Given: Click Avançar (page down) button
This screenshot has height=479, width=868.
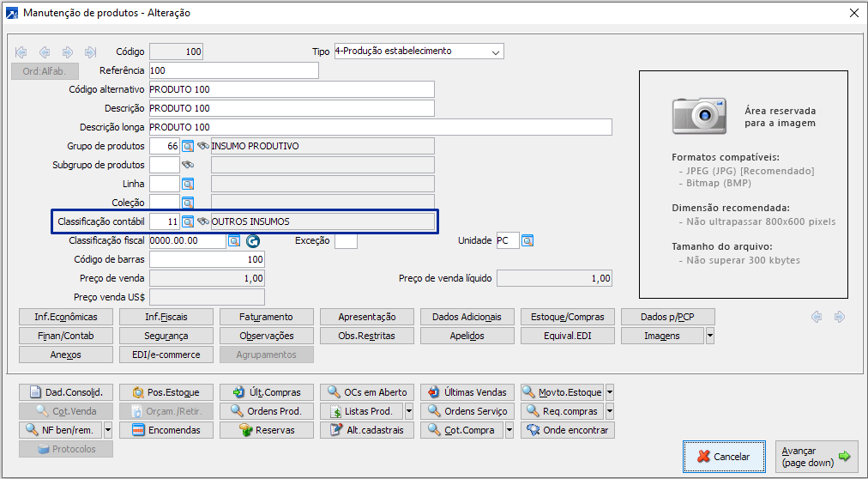Looking at the screenshot, I should point(816,457).
